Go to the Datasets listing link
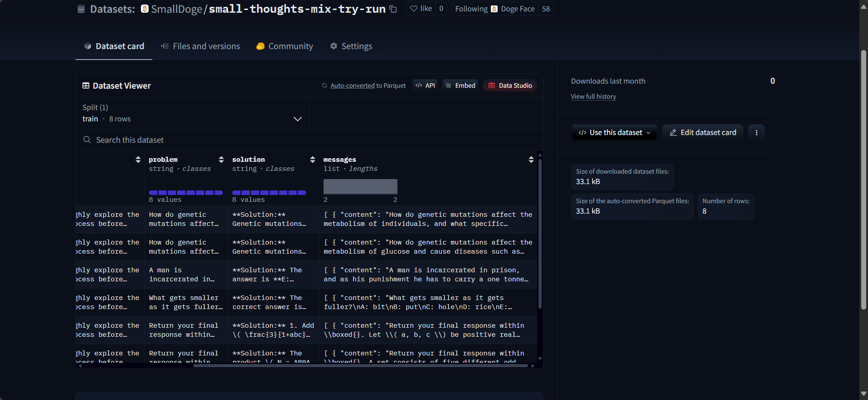868x400 pixels. pyautogui.click(x=112, y=9)
